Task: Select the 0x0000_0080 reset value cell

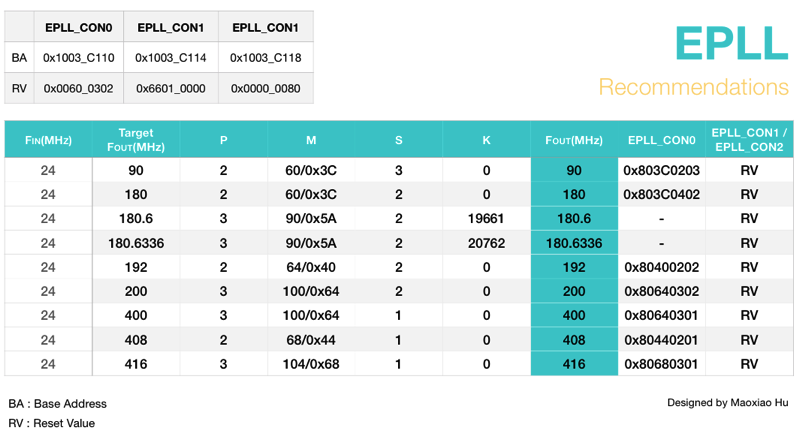Action: coord(266,88)
